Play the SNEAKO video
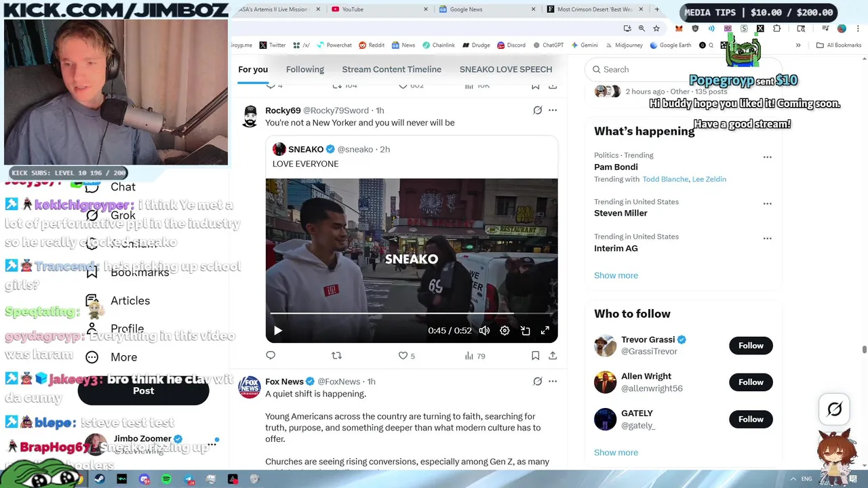Screen dimensions: 868x488 (278, 331)
